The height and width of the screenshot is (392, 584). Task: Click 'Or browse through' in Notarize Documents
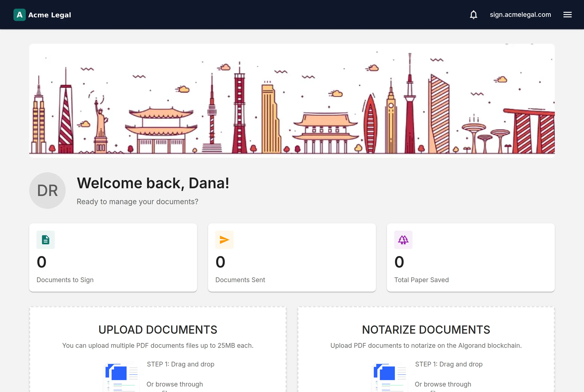pyautogui.click(x=443, y=384)
